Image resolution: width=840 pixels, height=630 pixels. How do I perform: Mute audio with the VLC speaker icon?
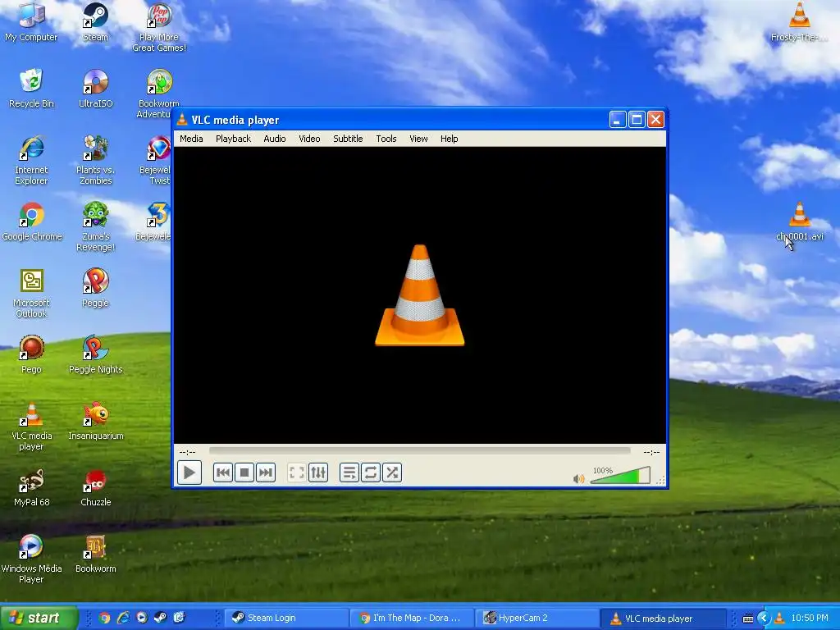pyautogui.click(x=578, y=478)
